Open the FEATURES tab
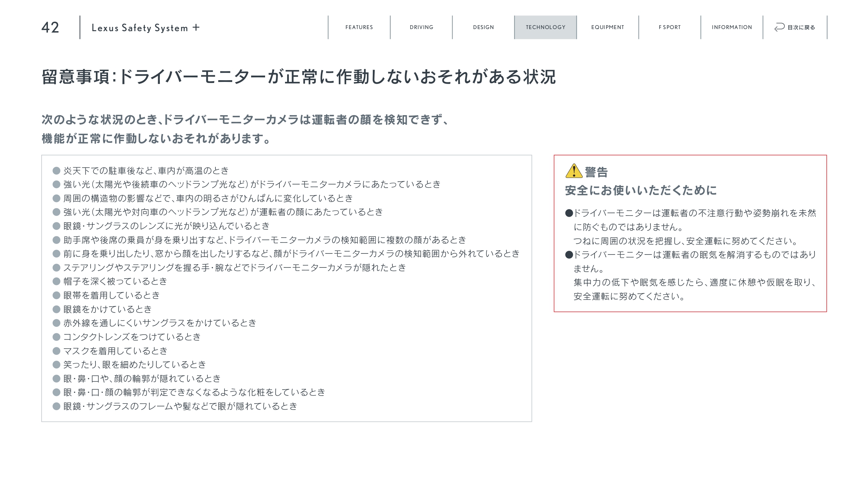Viewport: 868px width, 489px height. tap(359, 27)
